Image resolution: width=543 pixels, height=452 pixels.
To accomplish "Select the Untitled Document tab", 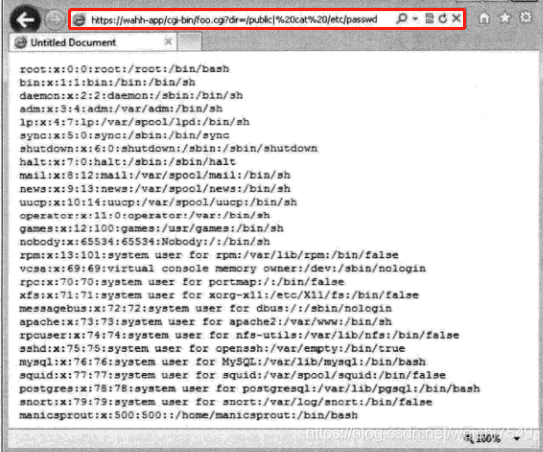I will tap(94, 42).
